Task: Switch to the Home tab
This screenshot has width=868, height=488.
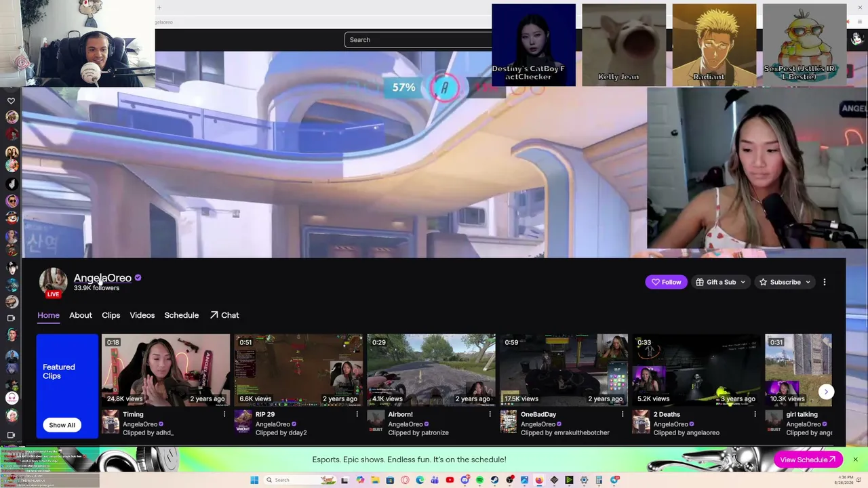Action: (48, 315)
